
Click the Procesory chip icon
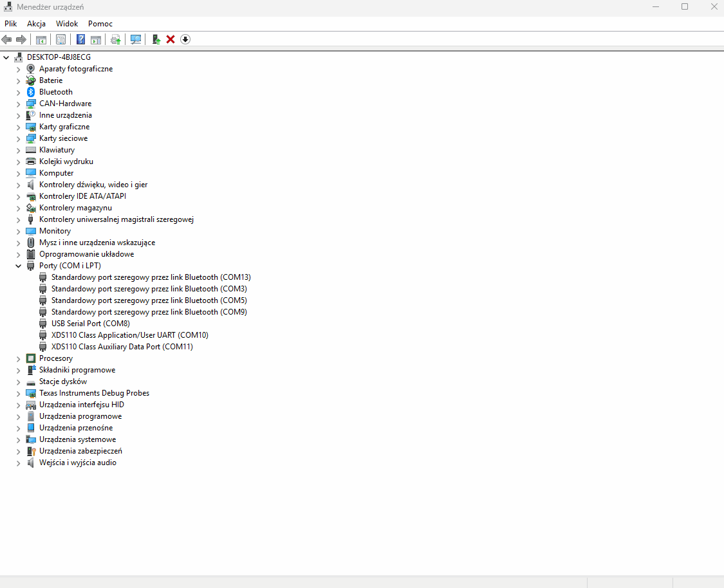point(30,358)
